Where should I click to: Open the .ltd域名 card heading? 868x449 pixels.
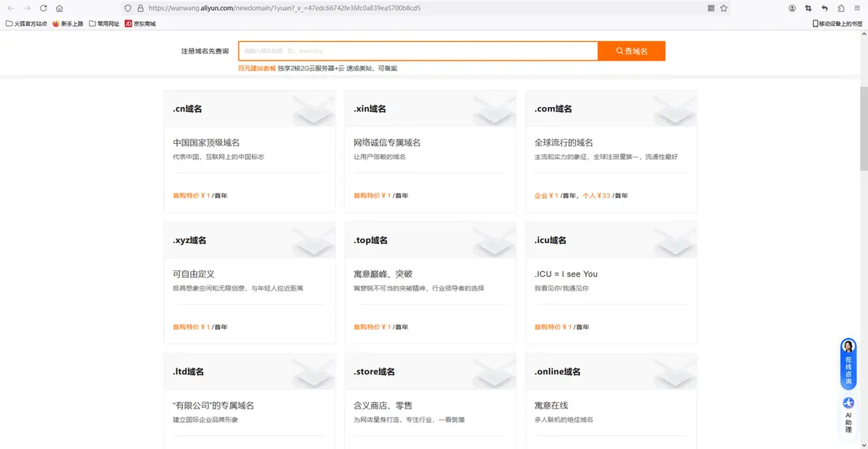(188, 372)
